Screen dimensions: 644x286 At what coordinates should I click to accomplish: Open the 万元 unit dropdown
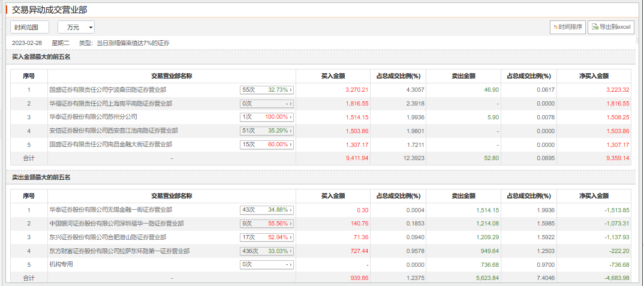pyautogui.click(x=76, y=27)
